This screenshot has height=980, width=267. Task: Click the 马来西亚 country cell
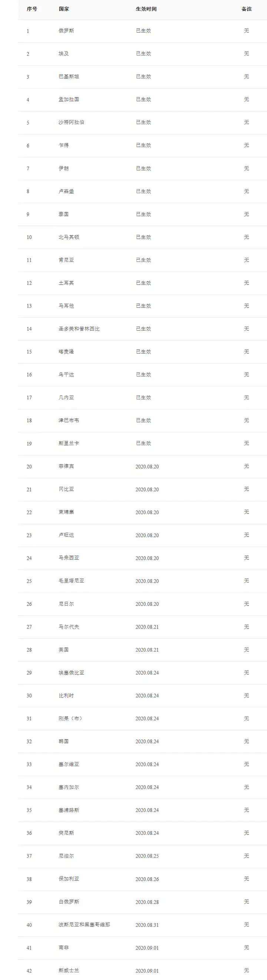click(x=69, y=558)
